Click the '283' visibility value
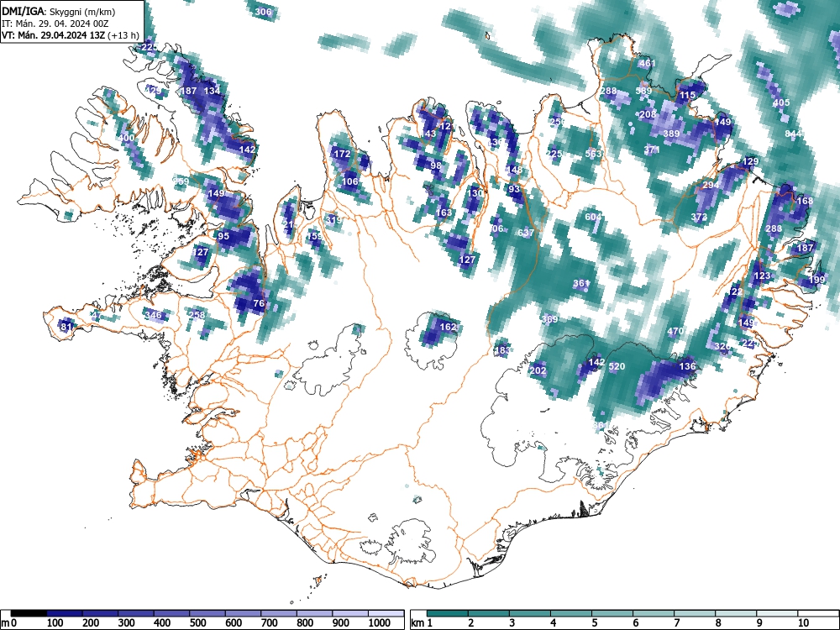840x630 pixels. point(774,228)
